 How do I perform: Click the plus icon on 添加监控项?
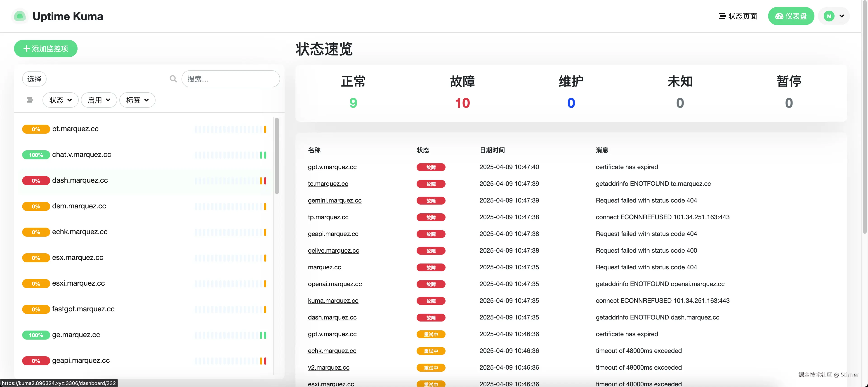tap(27, 49)
